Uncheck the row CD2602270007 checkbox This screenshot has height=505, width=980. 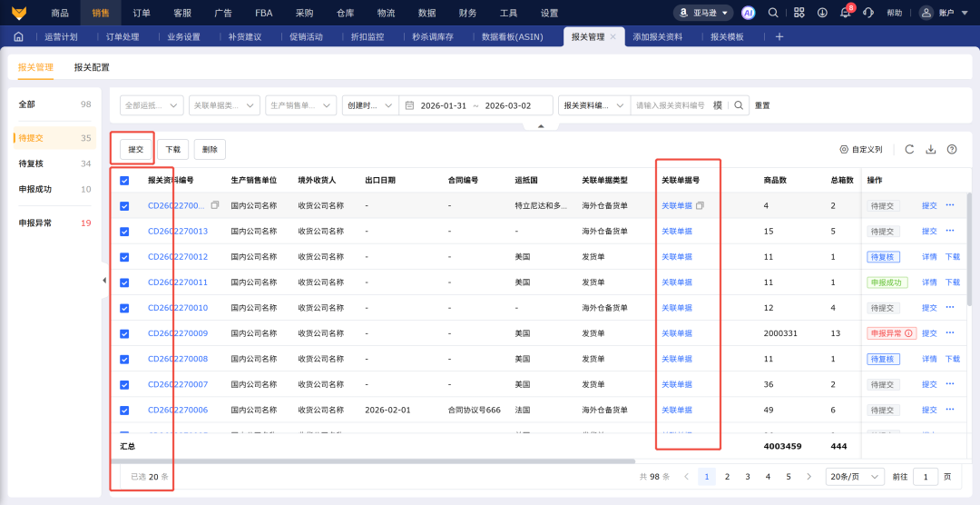[x=124, y=385]
